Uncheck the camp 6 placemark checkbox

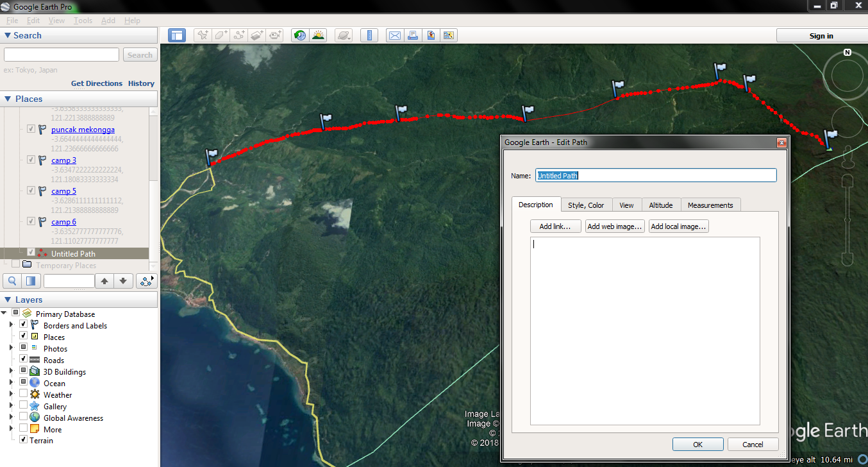(x=31, y=221)
